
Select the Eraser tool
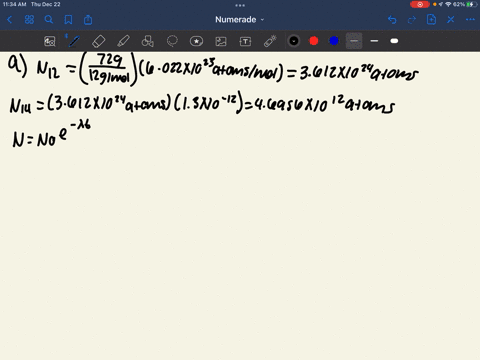coord(98,41)
